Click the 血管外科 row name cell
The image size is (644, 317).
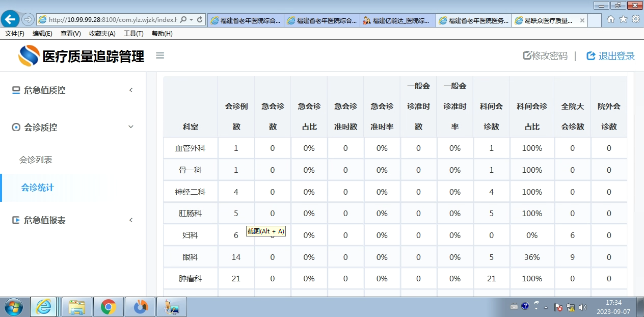click(191, 148)
